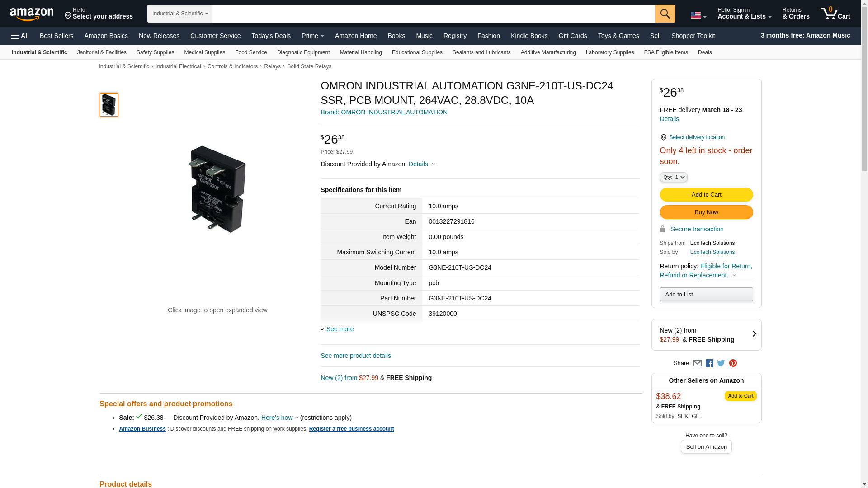868x488 pixels.
Task: Share on Twitter icon
Action: tap(721, 363)
